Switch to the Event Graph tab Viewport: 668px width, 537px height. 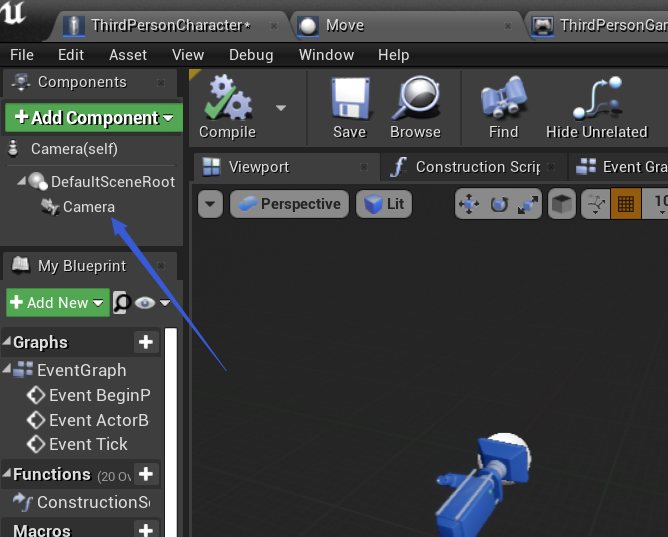click(x=620, y=167)
